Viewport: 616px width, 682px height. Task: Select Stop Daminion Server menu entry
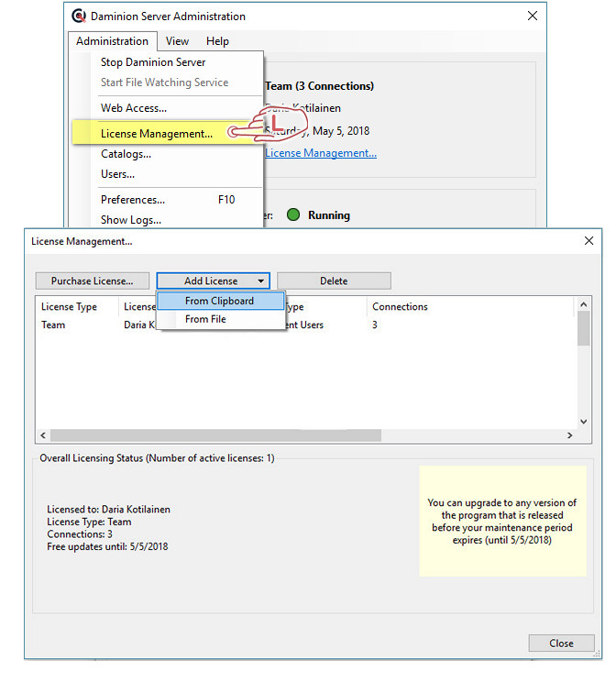pyautogui.click(x=153, y=62)
